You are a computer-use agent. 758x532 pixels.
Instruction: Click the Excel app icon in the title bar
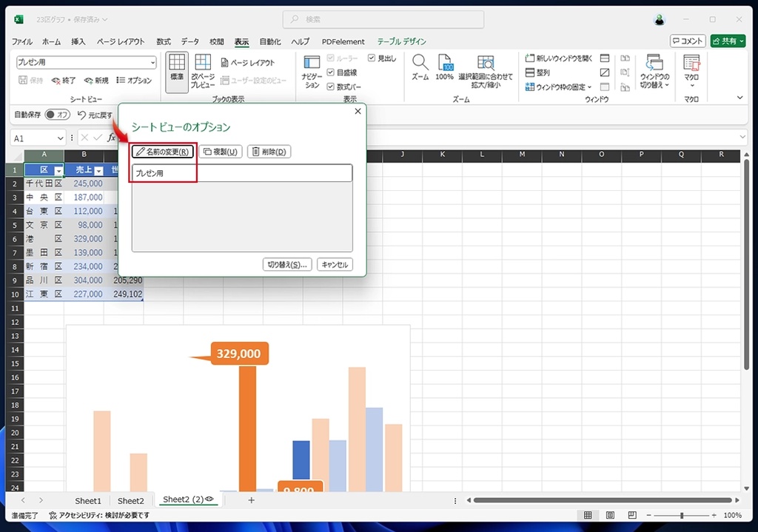pyautogui.click(x=19, y=19)
